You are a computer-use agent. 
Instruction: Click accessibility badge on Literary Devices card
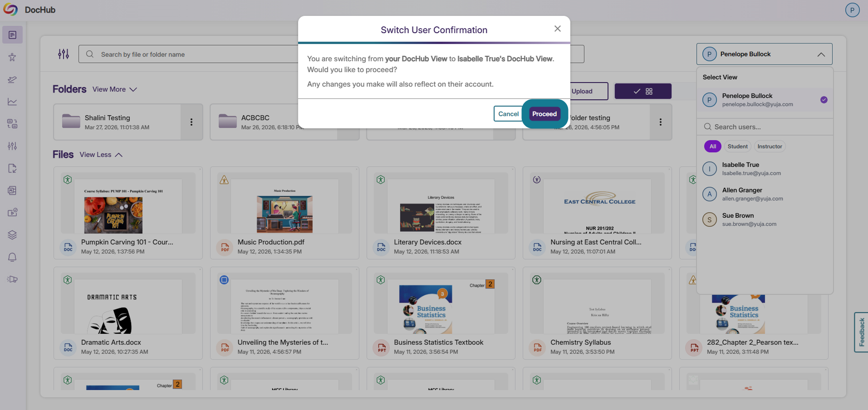tap(381, 180)
